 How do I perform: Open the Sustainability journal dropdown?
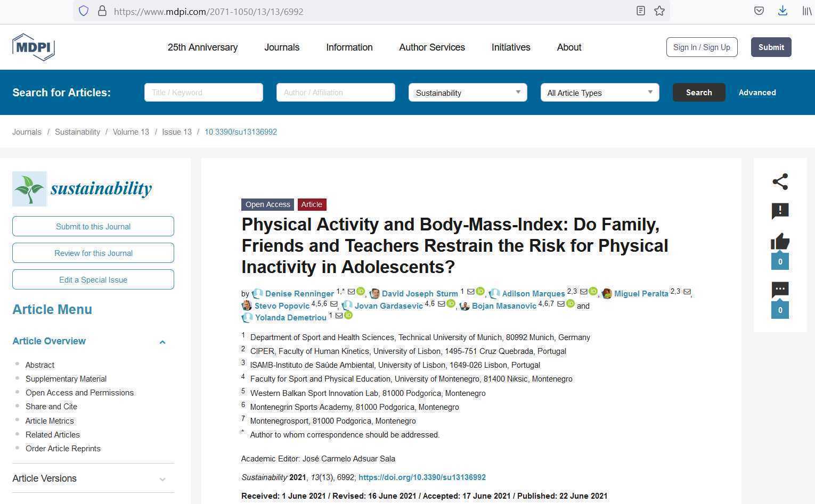[468, 93]
